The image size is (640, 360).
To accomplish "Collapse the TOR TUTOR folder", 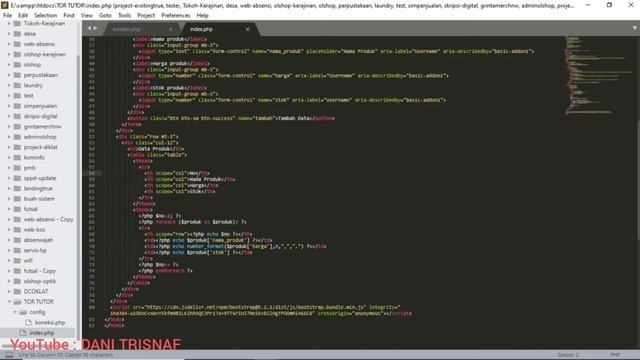I will [9, 302].
